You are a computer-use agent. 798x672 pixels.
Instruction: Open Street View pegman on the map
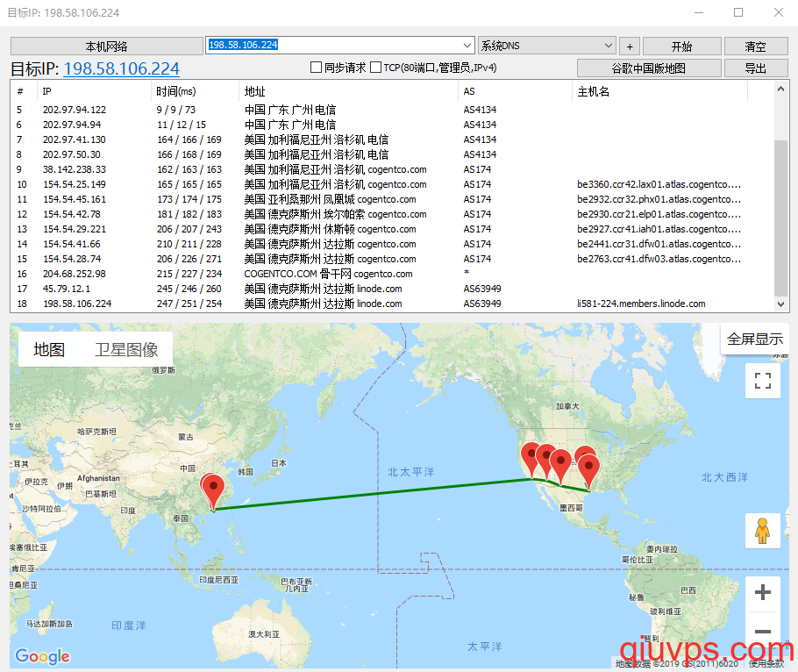pyautogui.click(x=762, y=531)
